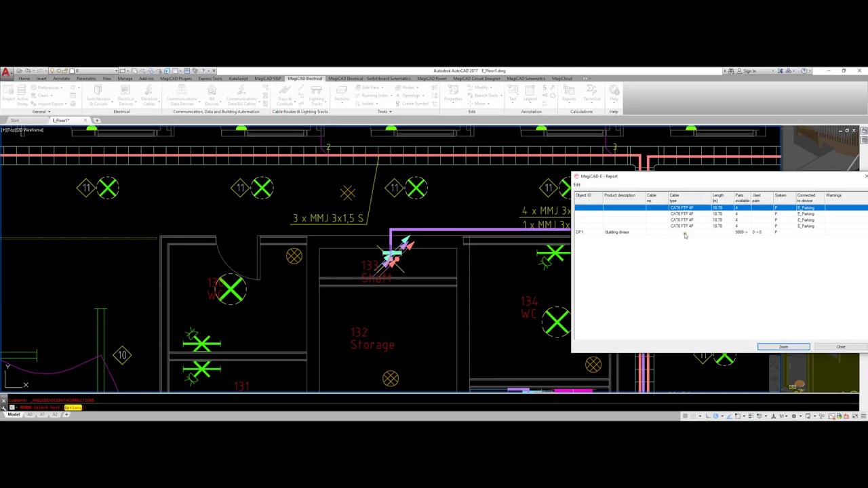Screen dimensions: 868x488
Task: Click the Close button in Report window
Action: tap(841, 347)
